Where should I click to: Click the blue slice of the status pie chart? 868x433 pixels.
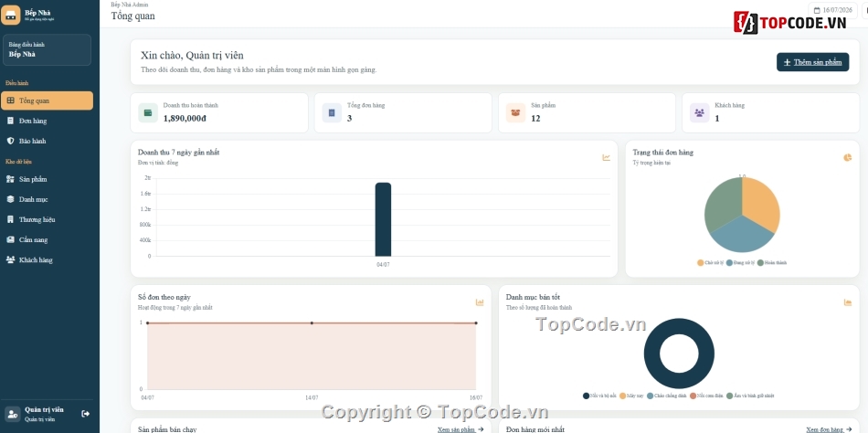point(742,234)
